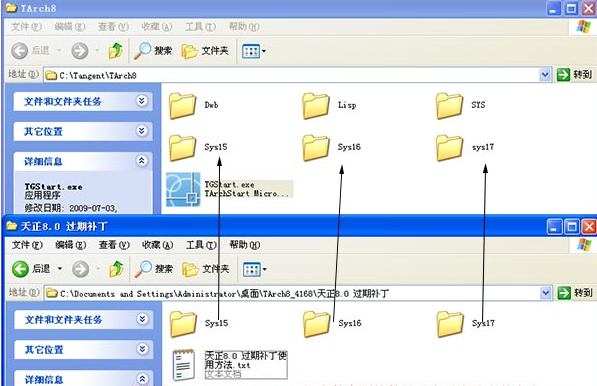This screenshot has height=386, width=597.
Task: Minimize the TArch8 window
Action: coord(554,8)
